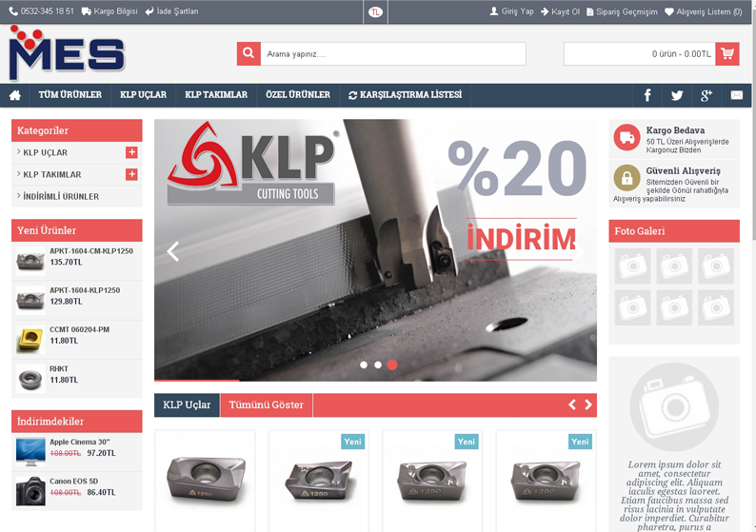
Task: Click Giriş Yap login link
Action: 511,11
